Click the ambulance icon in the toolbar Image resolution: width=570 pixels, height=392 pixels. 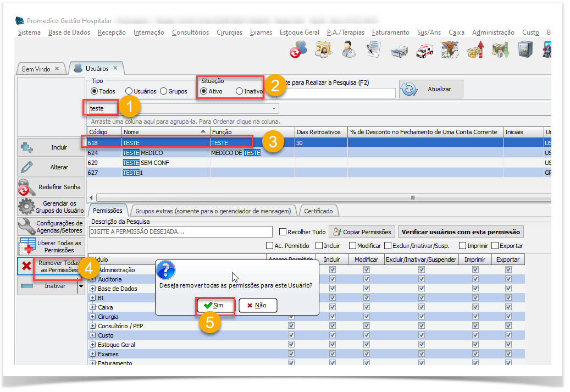pos(424,50)
